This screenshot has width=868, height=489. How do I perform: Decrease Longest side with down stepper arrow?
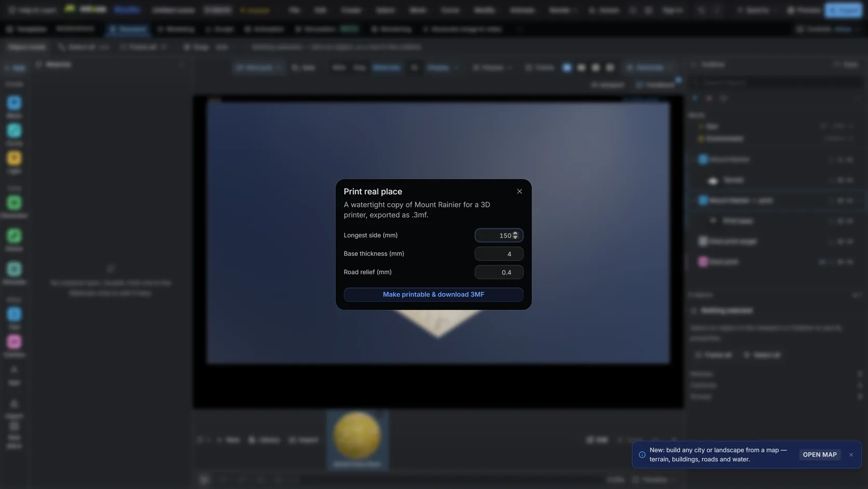[x=515, y=237]
